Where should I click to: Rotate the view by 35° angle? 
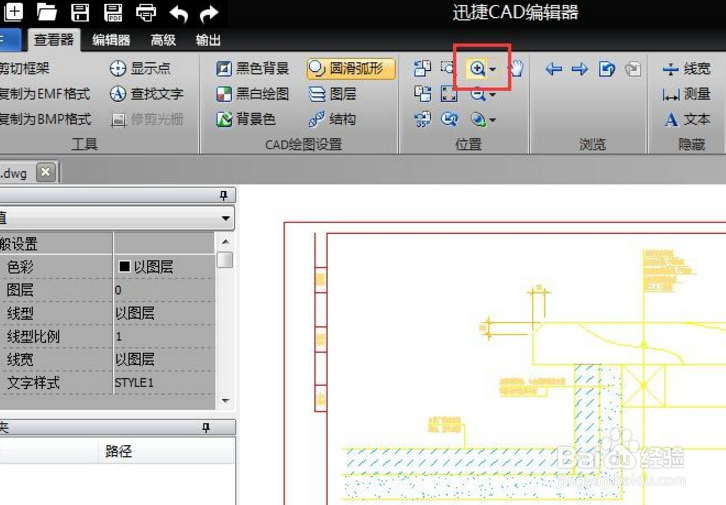click(422, 119)
